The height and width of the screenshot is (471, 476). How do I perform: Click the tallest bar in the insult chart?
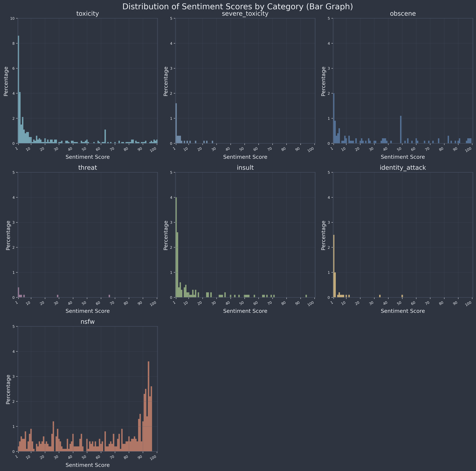click(176, 247)
